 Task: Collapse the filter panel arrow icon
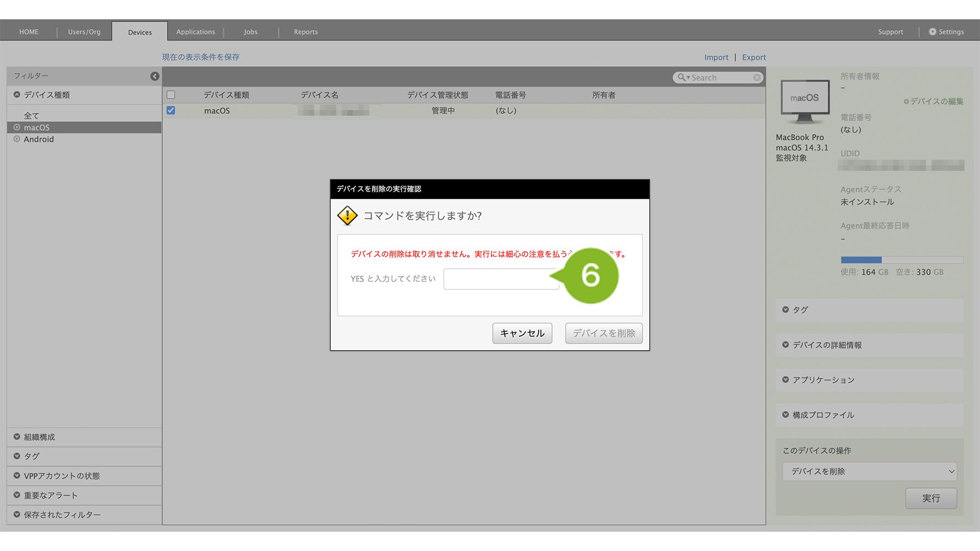pos(155,76)
